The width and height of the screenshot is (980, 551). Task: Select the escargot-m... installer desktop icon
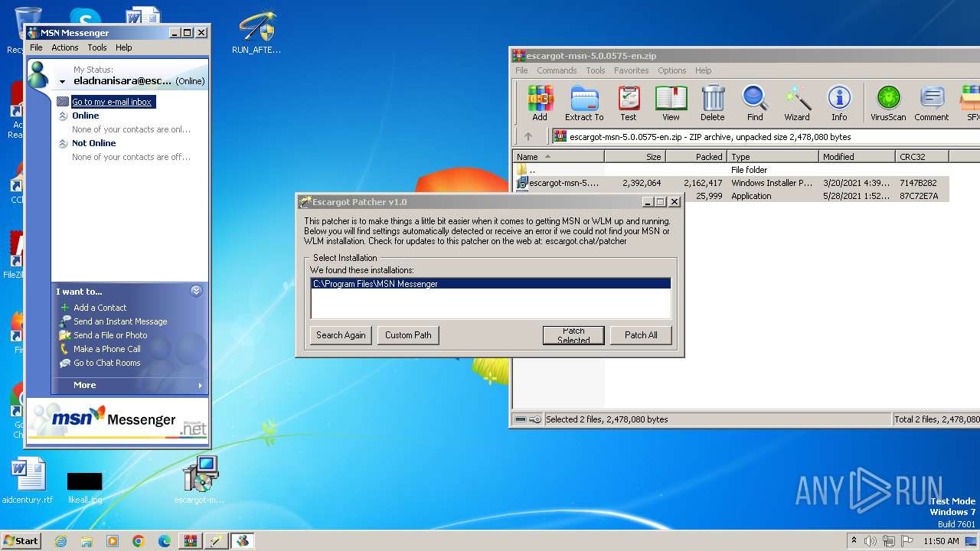click(200, 480)
